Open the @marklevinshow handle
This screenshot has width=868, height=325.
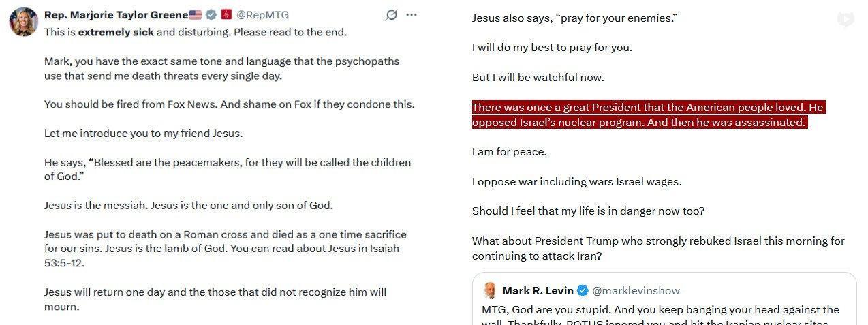pyautogui.click(x=636, y=291)
